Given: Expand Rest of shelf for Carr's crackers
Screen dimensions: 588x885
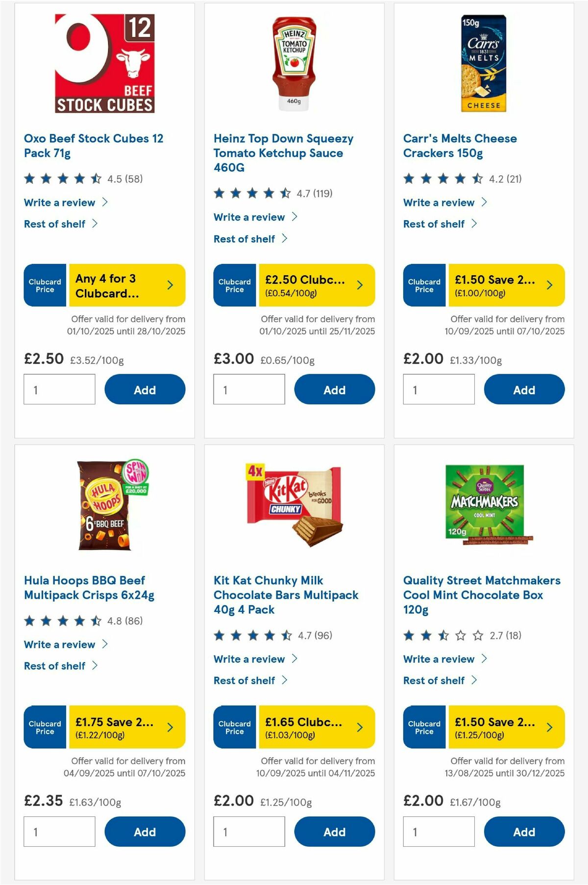Looking at the screenshot, I should point(439,224).
